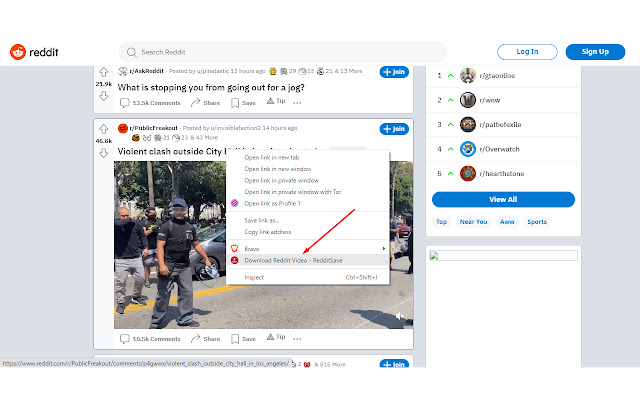Viewport: 640px width, 400px height.
Task: Select the Near You category chip
Action: [x=473, y=222]
